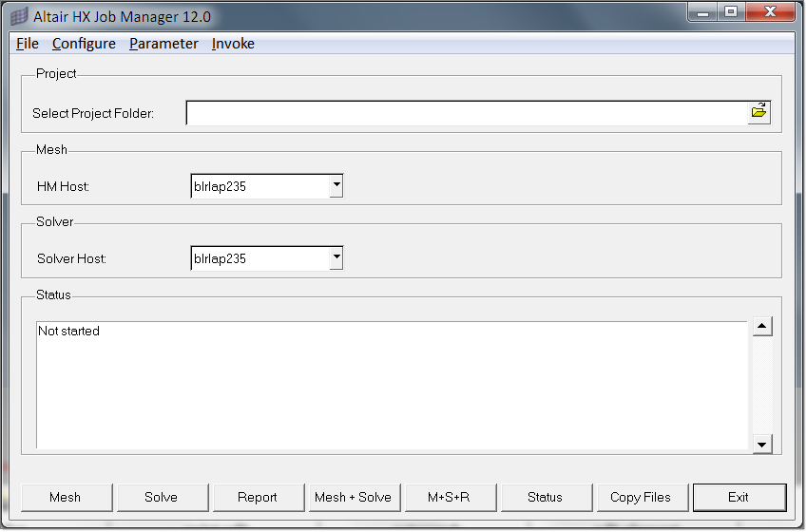
Task: Click the Exit button
Action: coord(740,498)
